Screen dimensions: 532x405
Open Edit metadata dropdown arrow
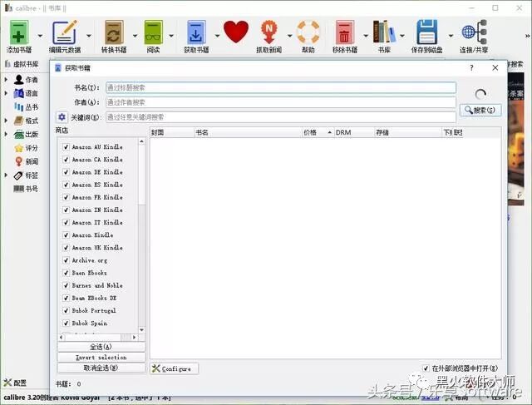(89, 36)
